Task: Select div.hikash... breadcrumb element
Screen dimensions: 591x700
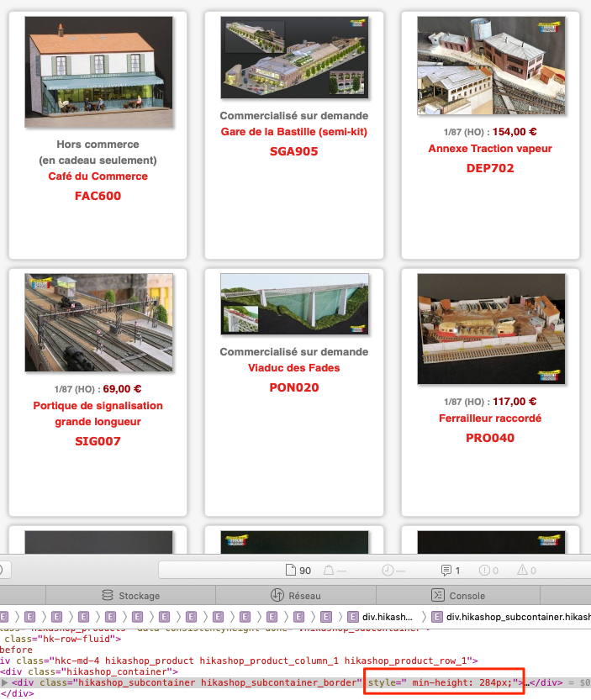Action: pyautogui.click(x=380, y=617)
